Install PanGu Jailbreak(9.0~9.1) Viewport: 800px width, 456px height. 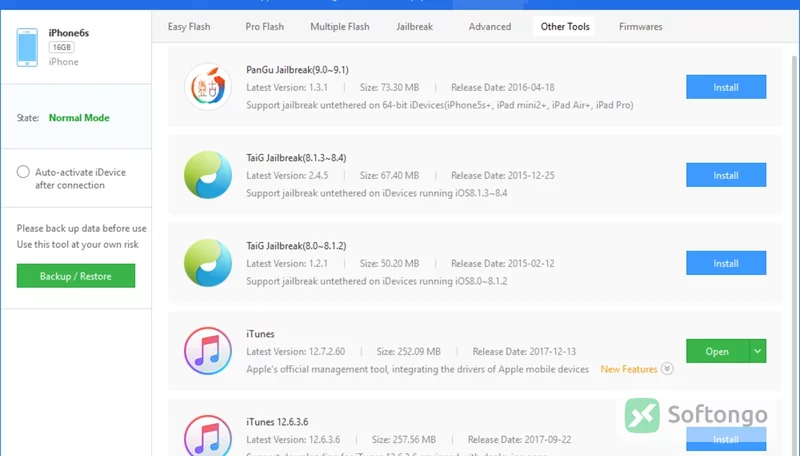[726, 87]
